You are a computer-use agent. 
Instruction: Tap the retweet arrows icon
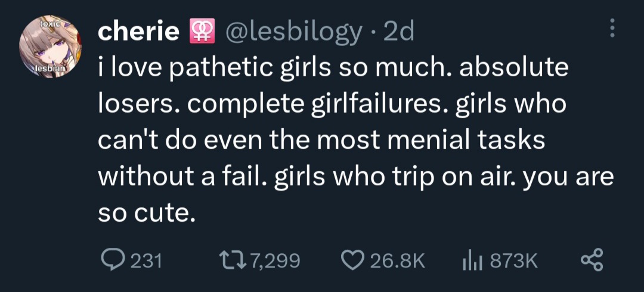(x=233, y=260)
